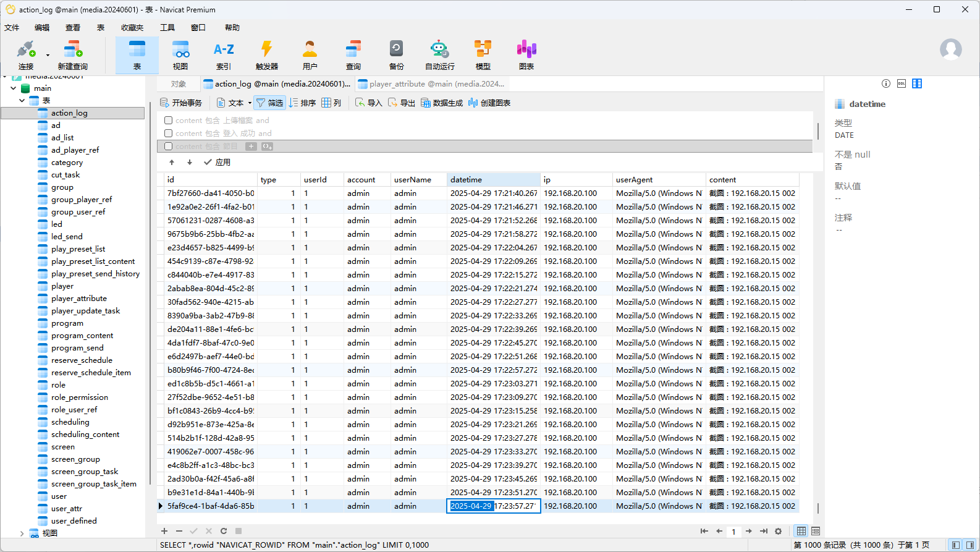
Task: Open the 收藏夹 favorites menu
Action: (x=132, y=27)
